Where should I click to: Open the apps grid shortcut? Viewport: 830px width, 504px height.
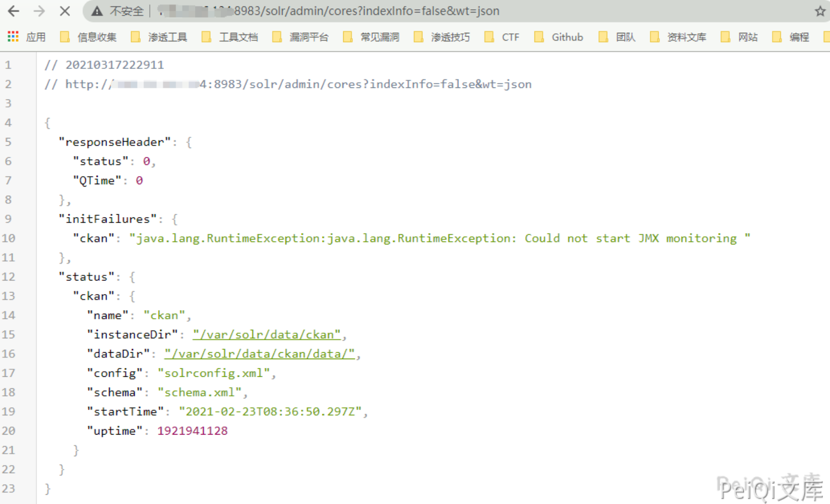pyautogui.click(x=13, y=37)
